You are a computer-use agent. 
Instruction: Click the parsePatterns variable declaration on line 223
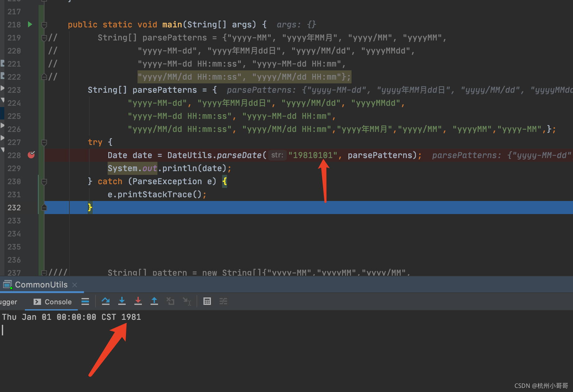pos(165,90)
